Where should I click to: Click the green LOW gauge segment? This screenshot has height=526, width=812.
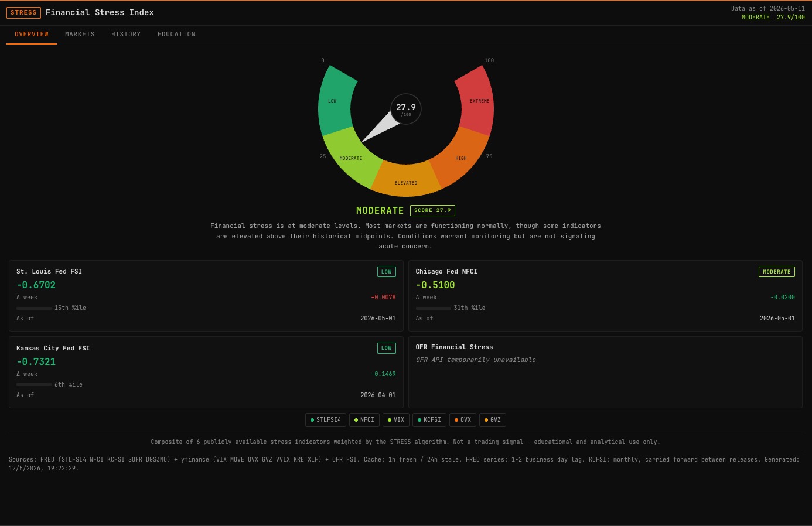[x=335, y=101]
